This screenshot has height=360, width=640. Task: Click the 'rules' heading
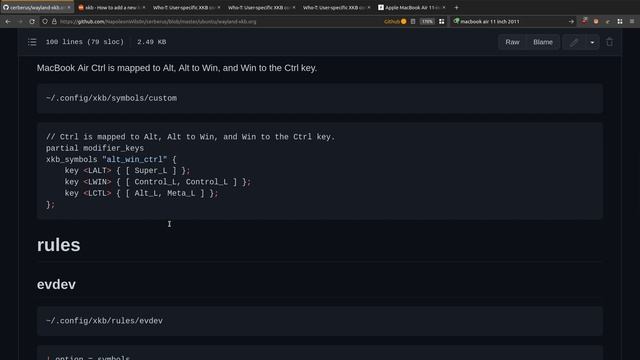pos(58,245)
